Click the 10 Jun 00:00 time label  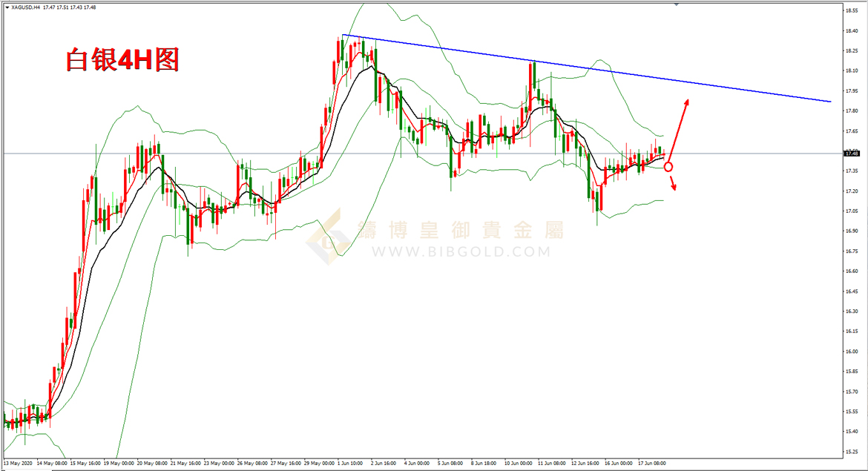pos(516,463)
